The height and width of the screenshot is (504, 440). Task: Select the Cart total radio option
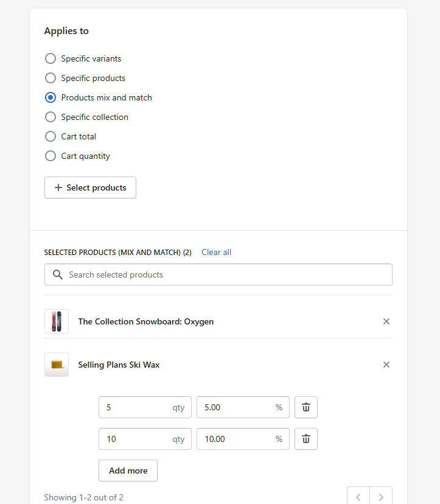pos(51,136)
